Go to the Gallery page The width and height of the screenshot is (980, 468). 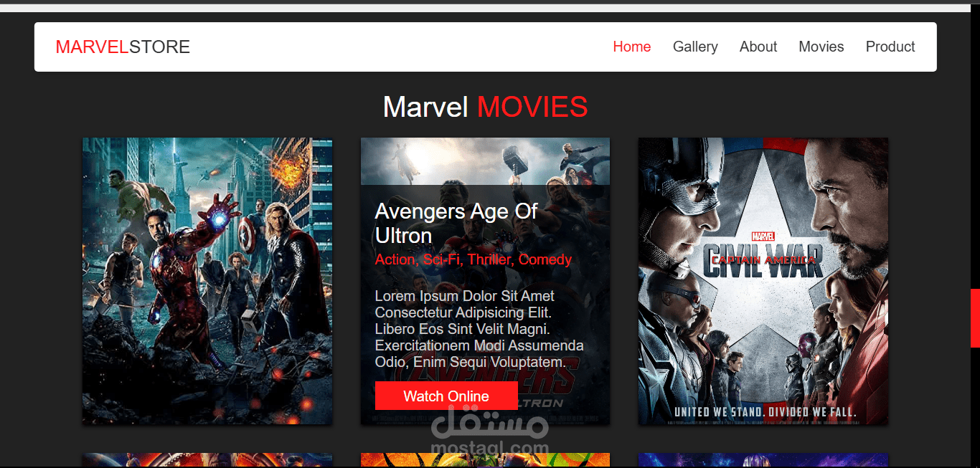[x=695, y=47]
